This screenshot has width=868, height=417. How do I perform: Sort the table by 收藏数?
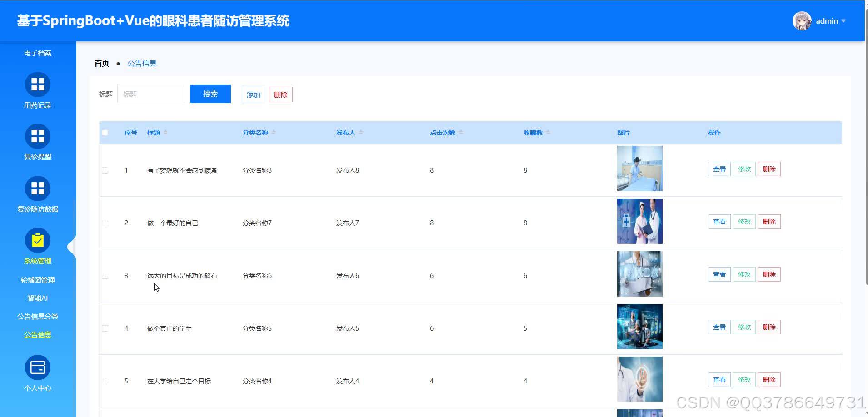coord(549,132)
